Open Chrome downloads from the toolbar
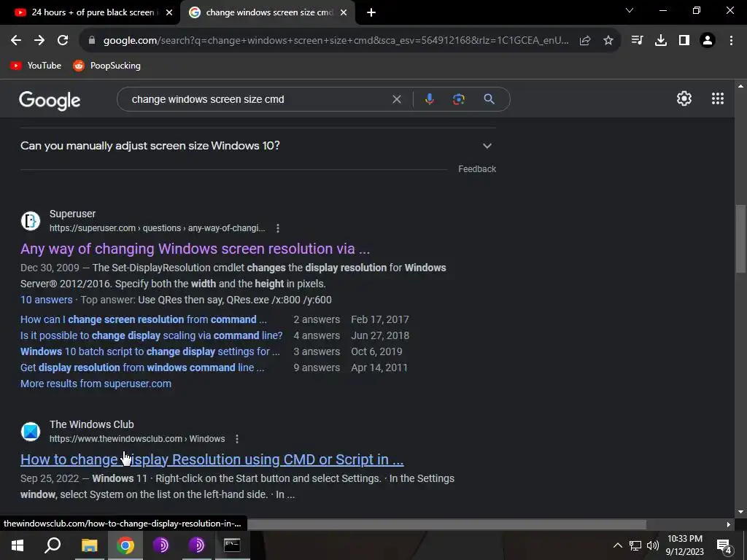 (661, 41)
